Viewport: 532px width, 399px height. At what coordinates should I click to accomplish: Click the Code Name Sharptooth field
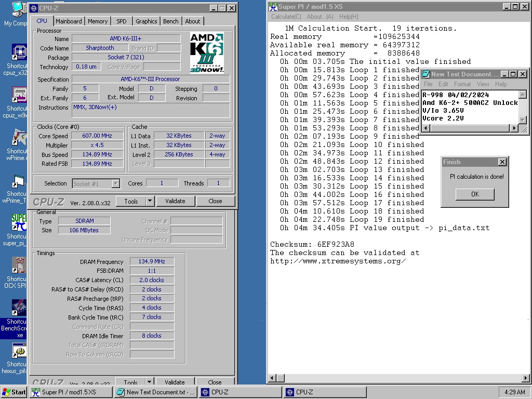point(100,48)
